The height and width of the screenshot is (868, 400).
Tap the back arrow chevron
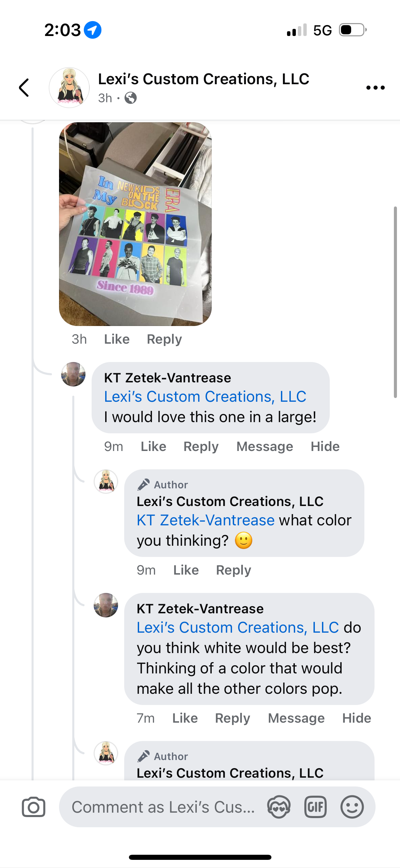(x=24, y=88)
